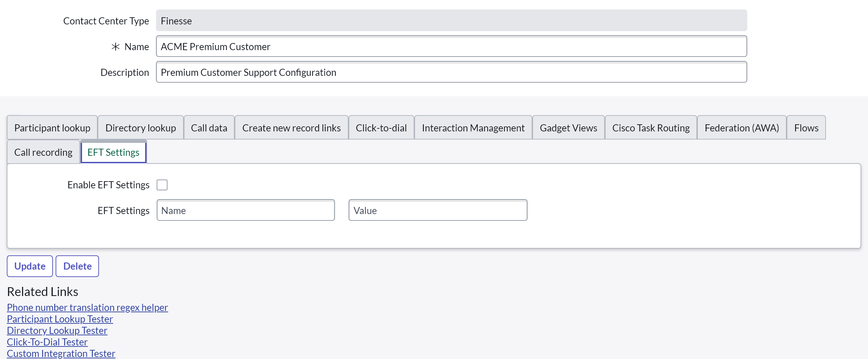
Task: Switch to Directory lookup tab
Action: pyautogui.click(x=141, y=128)
